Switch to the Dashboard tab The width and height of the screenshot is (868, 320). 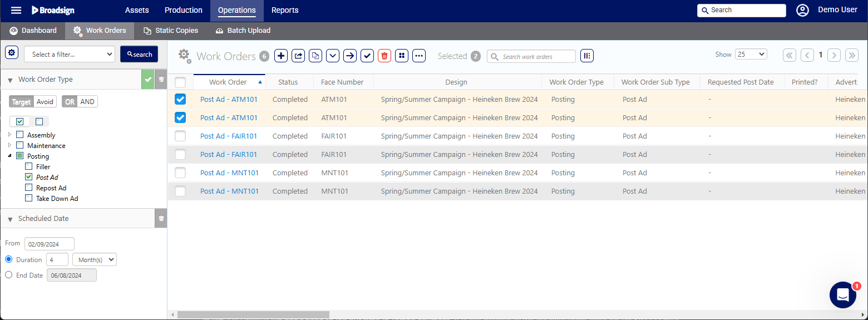point(33,31)
